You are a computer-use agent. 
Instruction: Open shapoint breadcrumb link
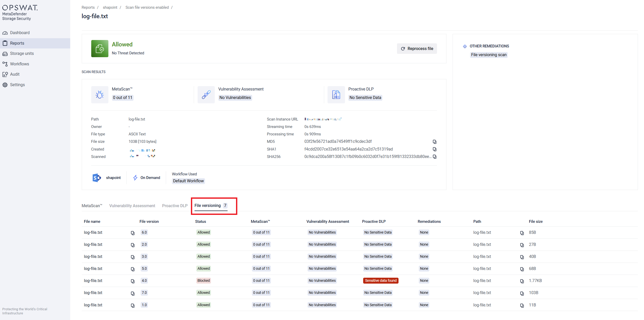(x=110, y=7)
